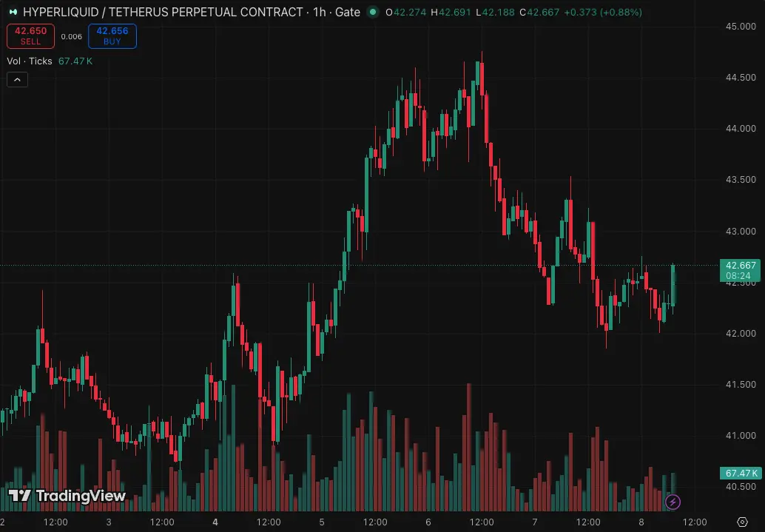Click the date label 6 on time axis
This screenshot has height=532, width=765.
click(428, 522)
